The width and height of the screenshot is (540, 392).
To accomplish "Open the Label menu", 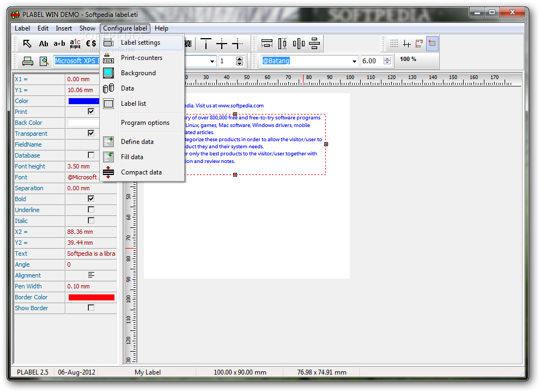I will tap(22, 28).
